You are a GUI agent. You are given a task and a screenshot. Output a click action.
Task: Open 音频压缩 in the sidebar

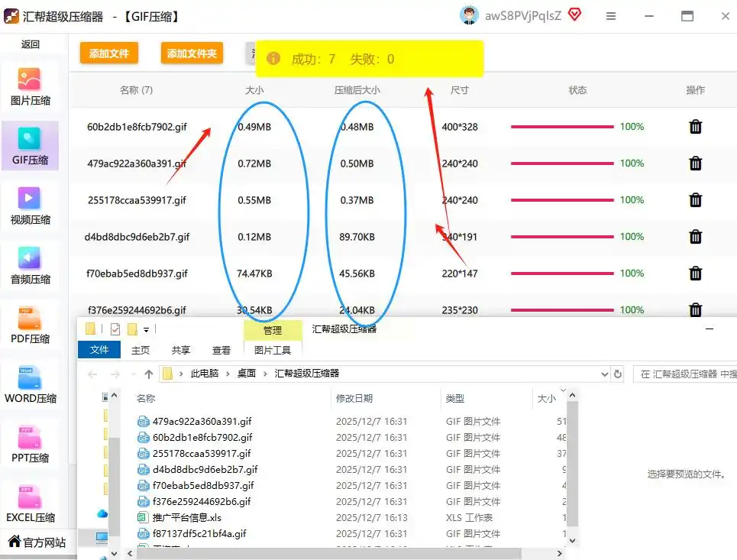30,266
